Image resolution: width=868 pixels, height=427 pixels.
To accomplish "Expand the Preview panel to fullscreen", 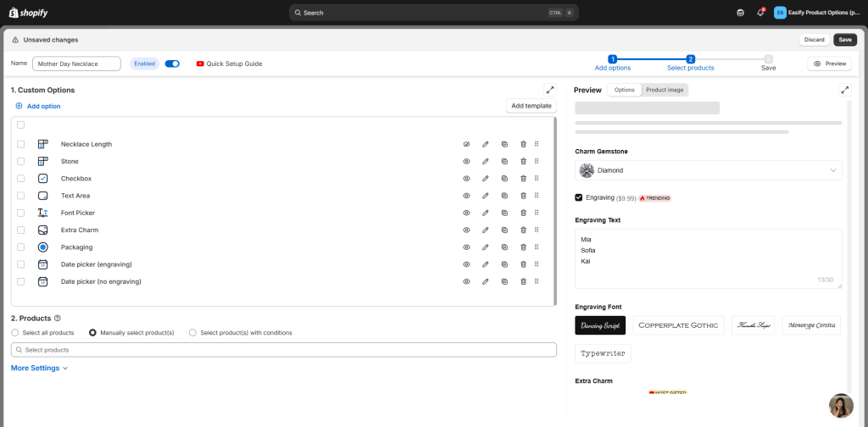I will pyautogui.click(x=844, y=89).
